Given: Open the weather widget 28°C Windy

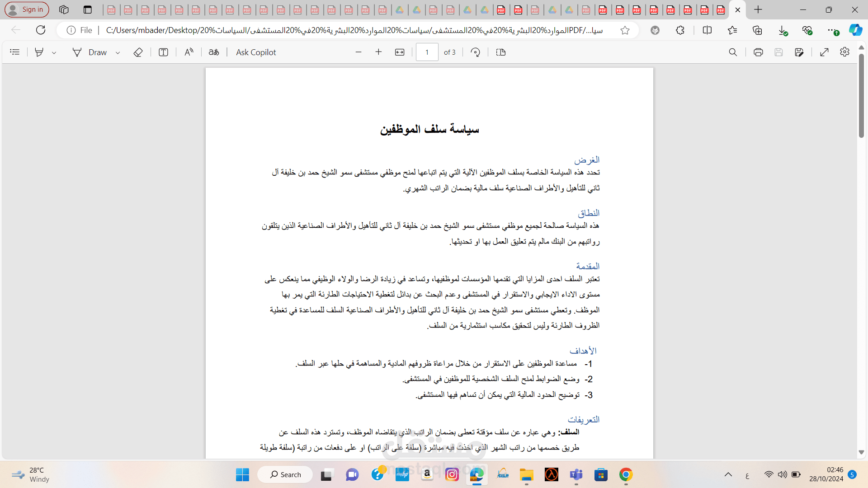Looking at the screenshot, I should point(31,474).
